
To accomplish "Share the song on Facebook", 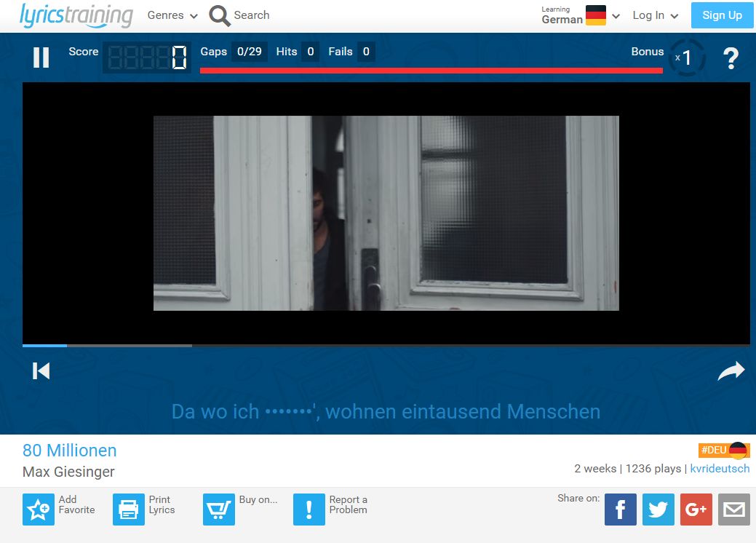I will 620,510.
